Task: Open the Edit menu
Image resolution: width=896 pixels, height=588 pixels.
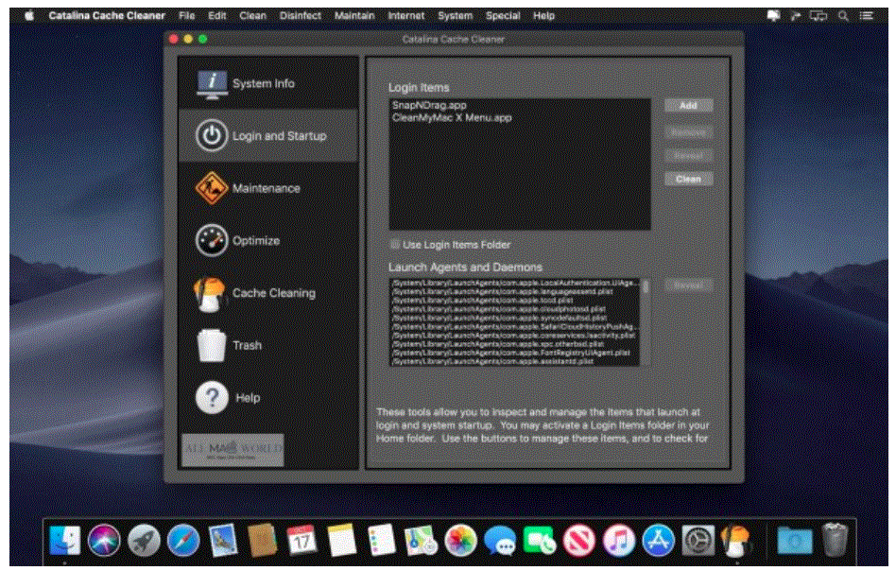Action: coord(216,15)
